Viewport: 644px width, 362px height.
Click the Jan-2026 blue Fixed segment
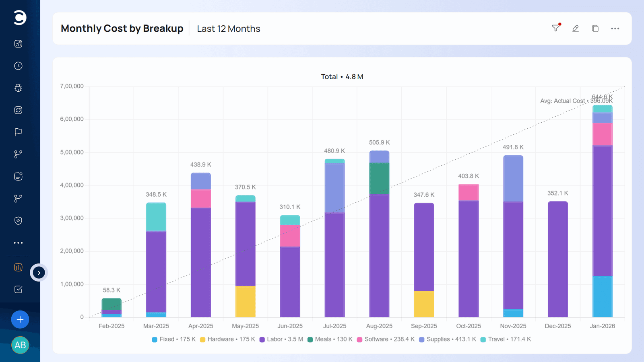click(x=603, y=297)
